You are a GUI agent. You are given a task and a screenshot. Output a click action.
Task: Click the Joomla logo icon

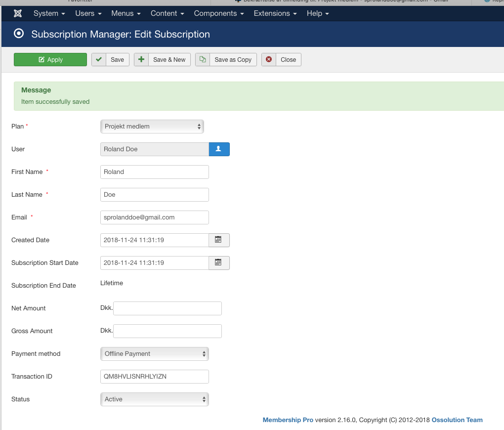18,13
